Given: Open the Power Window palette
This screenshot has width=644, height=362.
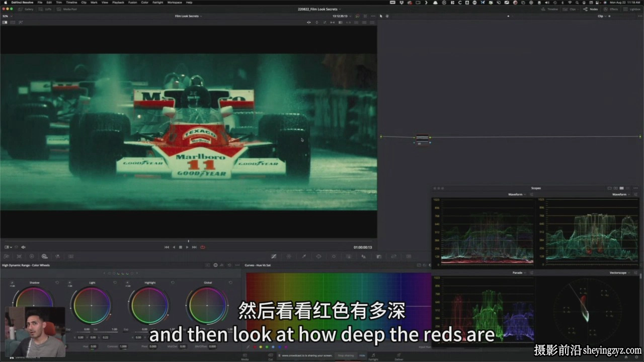Looking at the screenshot, I should tap(318, 256).
